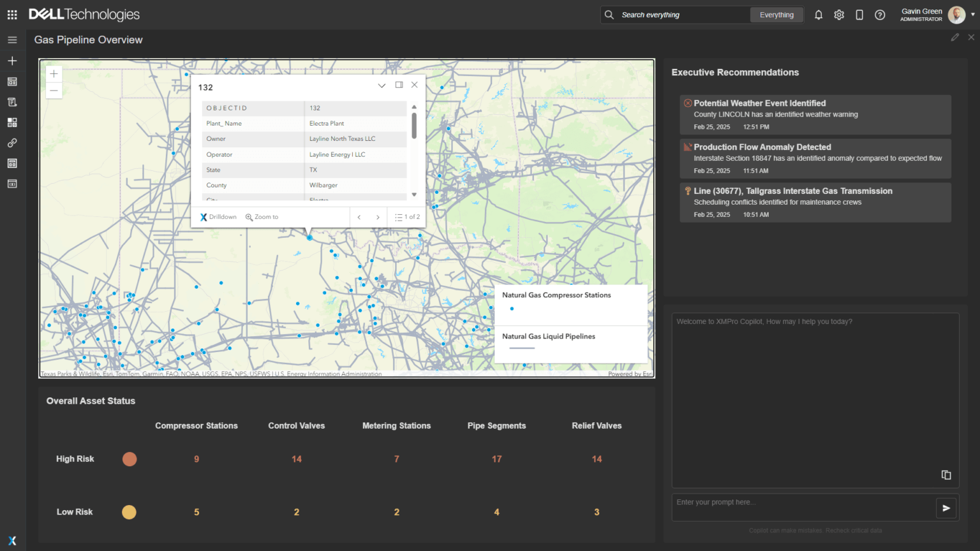
Task: Click Zoom to in the popup
Action: (262, 217)
